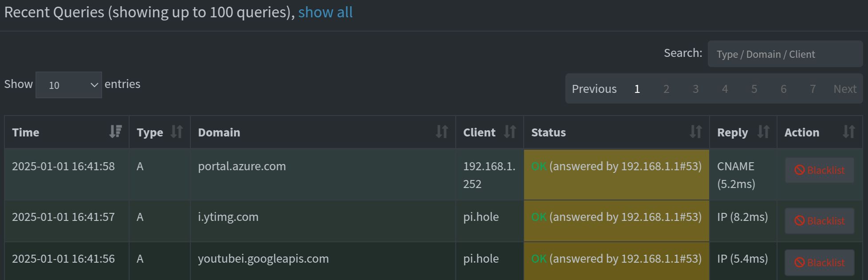
Task: Go to page 3
Action: [695, 89]
